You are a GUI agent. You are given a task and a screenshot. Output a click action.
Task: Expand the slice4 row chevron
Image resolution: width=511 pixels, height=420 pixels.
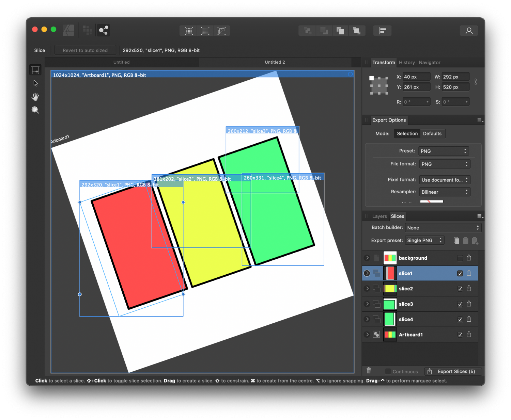(367, 319)
